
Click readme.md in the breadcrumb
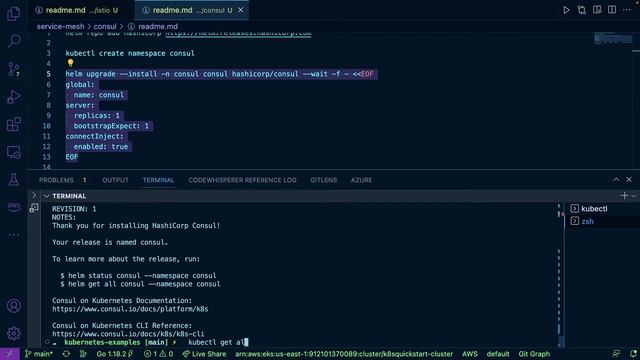click(x=158, y=27)
